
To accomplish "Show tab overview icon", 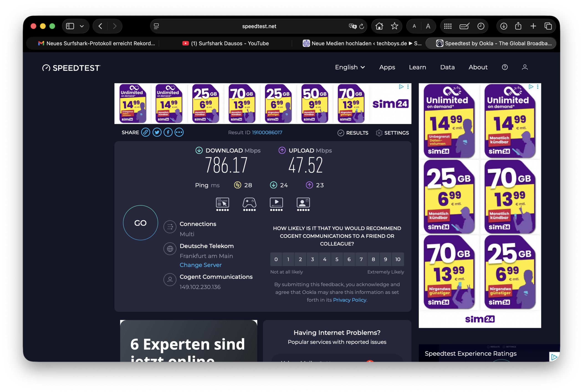I will 548,26.
